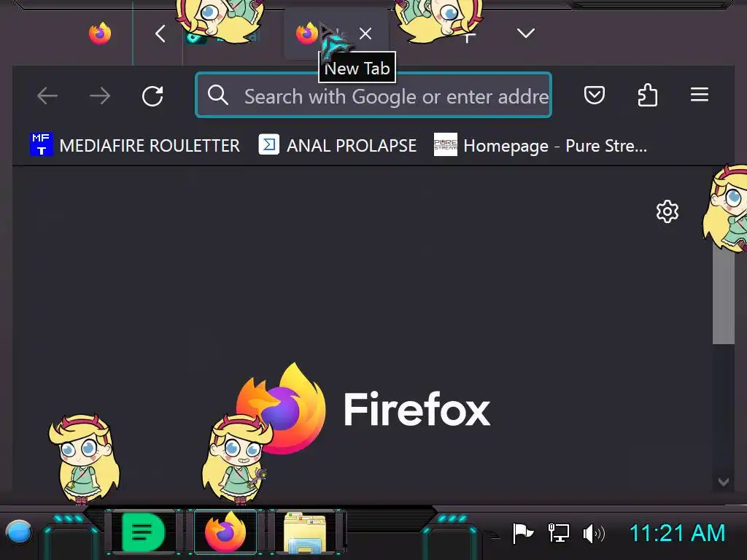This screenshot has height=560, width=747.
Task: Go back to the previous page
Action: 47,96
